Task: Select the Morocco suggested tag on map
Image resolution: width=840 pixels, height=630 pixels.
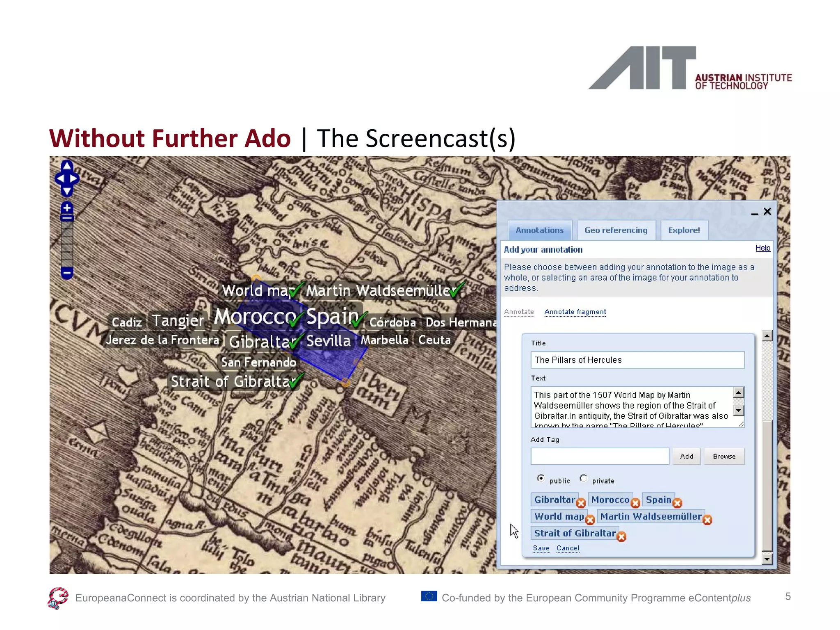Action: [x=255, y=317]
